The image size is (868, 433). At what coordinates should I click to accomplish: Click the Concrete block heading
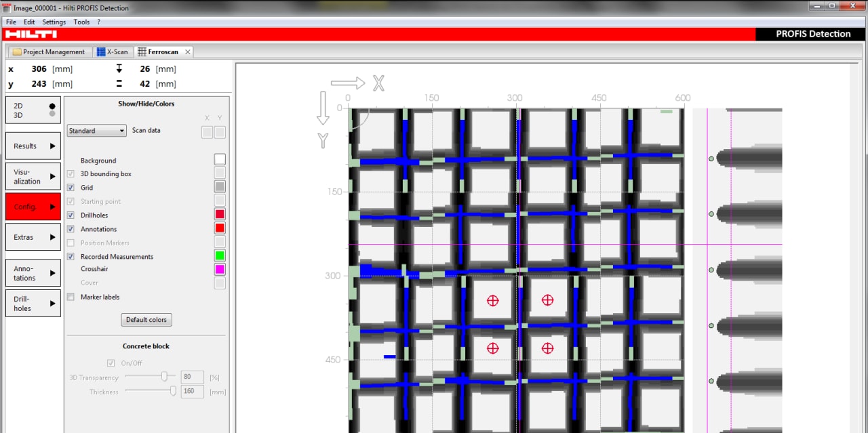(146, 346)
